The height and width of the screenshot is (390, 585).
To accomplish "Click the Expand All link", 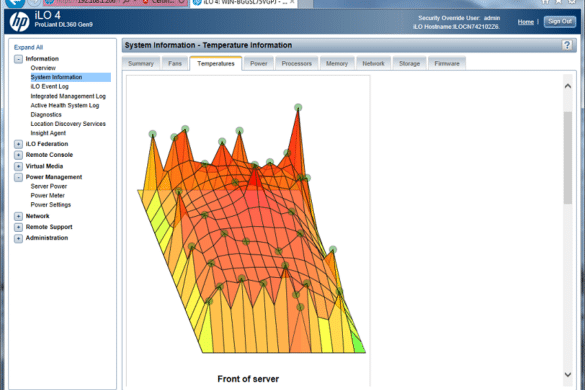I will pyautogui.click(x=28, y=47).
